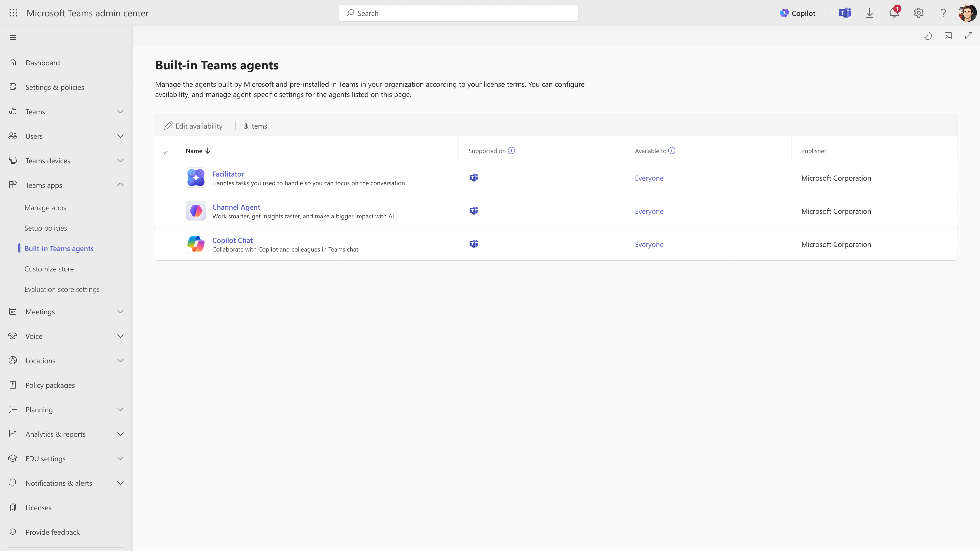
Task: Click Everyone for Channel Agent
Action: 649,211
